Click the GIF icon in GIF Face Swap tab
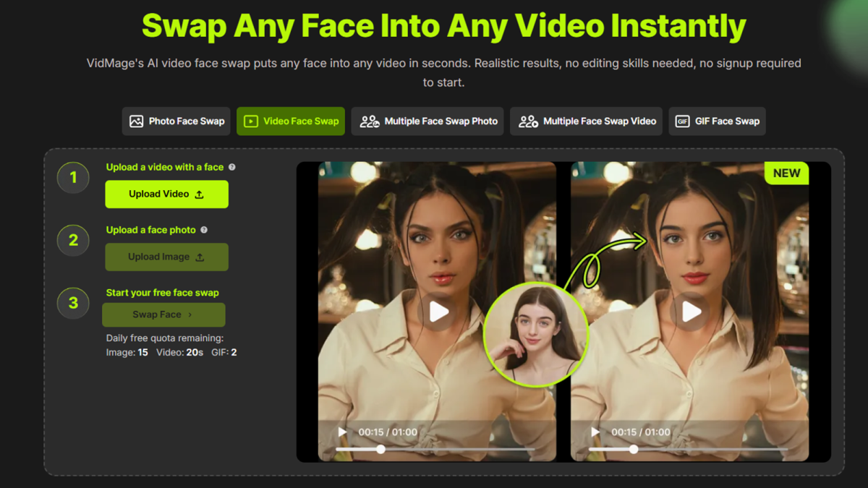The width and height of the screenshot is (868, 488). [x=682, y=121]
